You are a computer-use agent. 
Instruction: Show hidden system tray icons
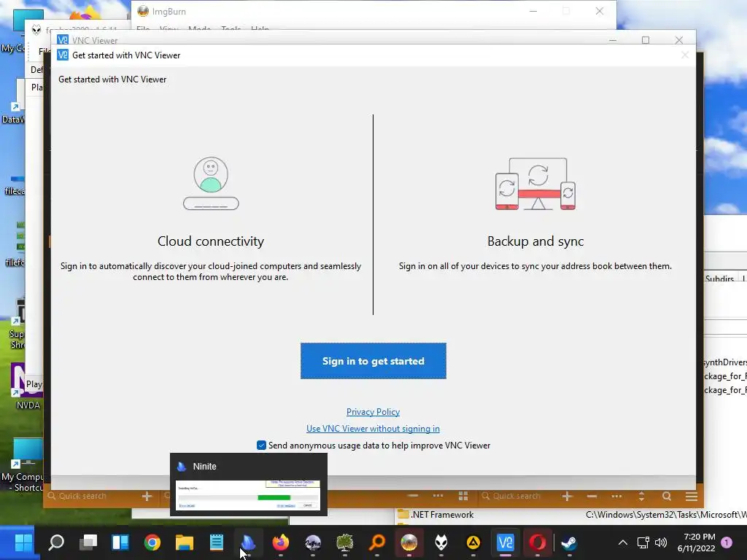click(623, 542)
